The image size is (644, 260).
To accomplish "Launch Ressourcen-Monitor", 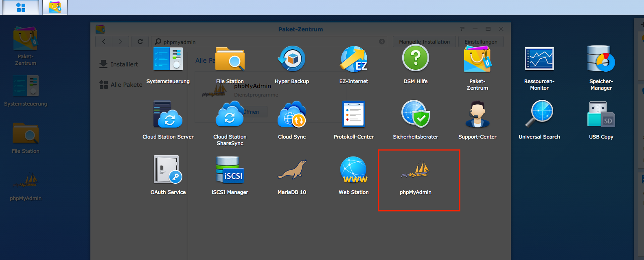I will (539, 59).
